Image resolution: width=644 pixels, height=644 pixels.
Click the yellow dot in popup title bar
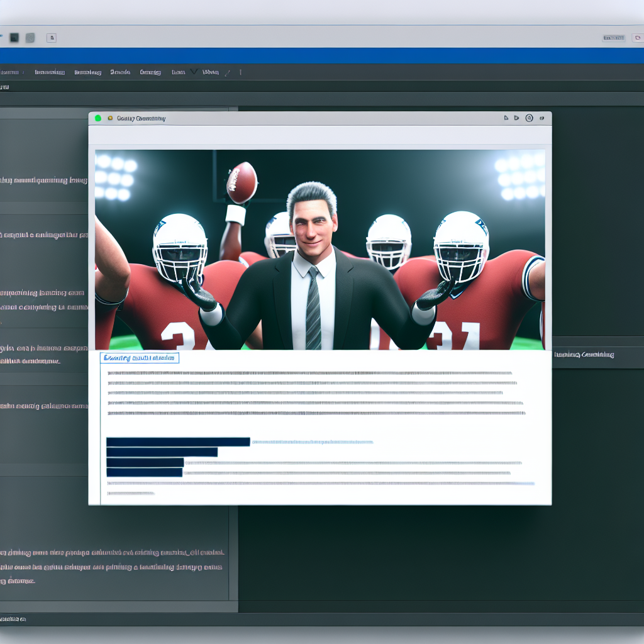point(110,118)
